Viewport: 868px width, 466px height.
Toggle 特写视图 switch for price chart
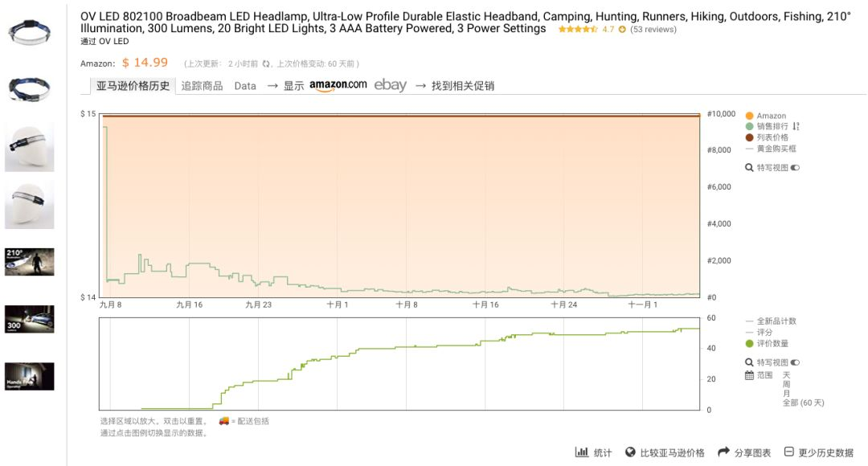pos(796,168)
